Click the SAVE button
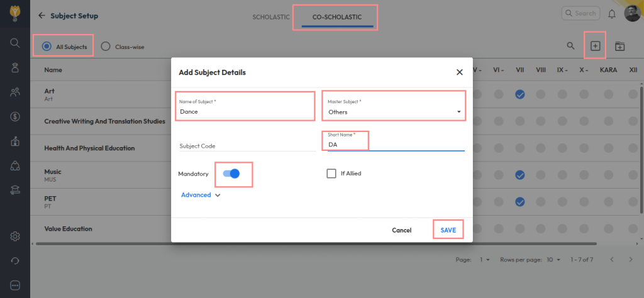 pyautogui.click(x=448, y=230)
